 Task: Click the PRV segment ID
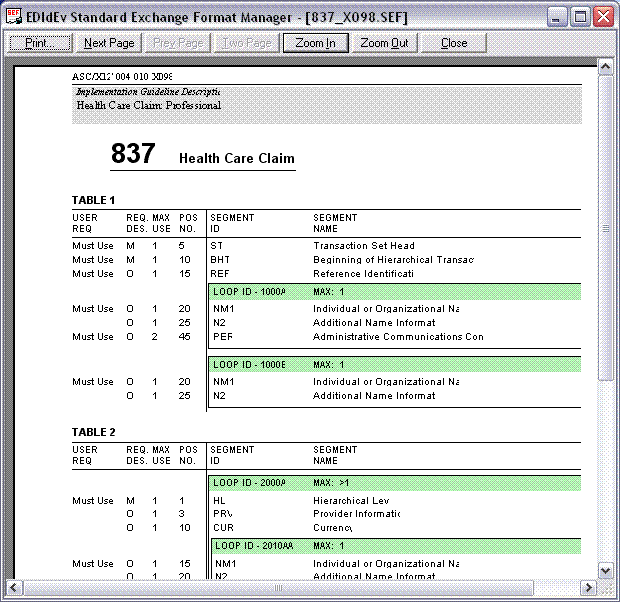[223, 514]
